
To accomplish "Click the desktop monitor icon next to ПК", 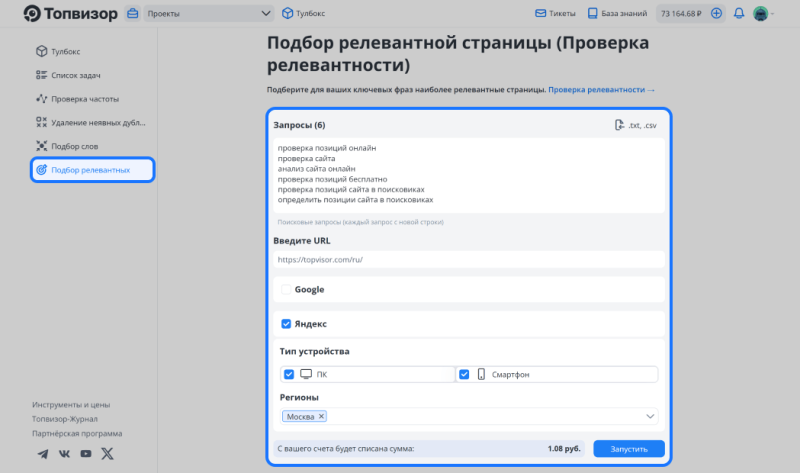I will point(306,374).
